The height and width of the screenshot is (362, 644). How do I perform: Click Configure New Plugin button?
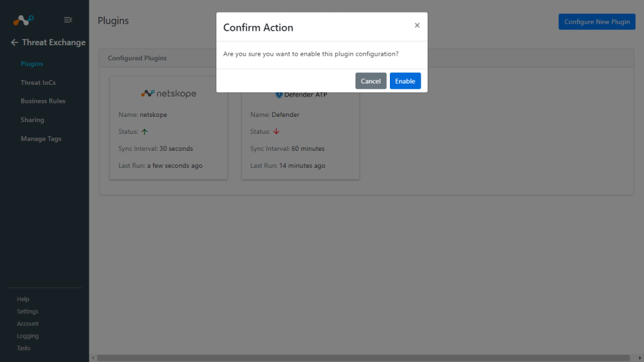coord(596,22)
